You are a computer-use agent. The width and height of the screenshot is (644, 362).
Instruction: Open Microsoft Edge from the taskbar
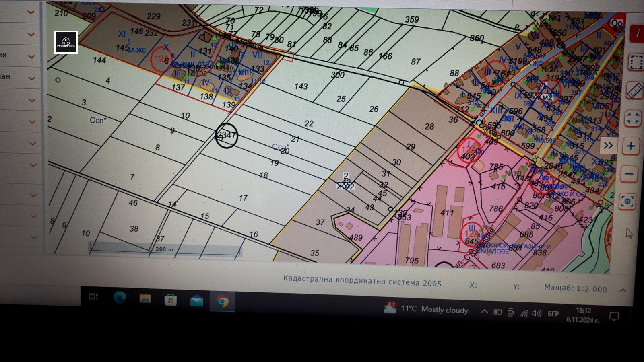coord(120,298)
